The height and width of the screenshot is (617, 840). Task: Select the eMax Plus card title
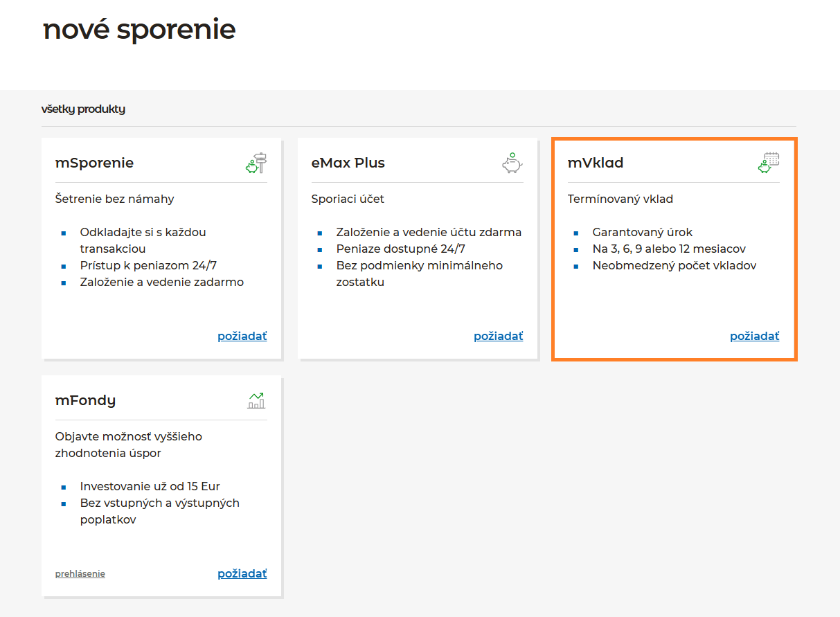348,163
